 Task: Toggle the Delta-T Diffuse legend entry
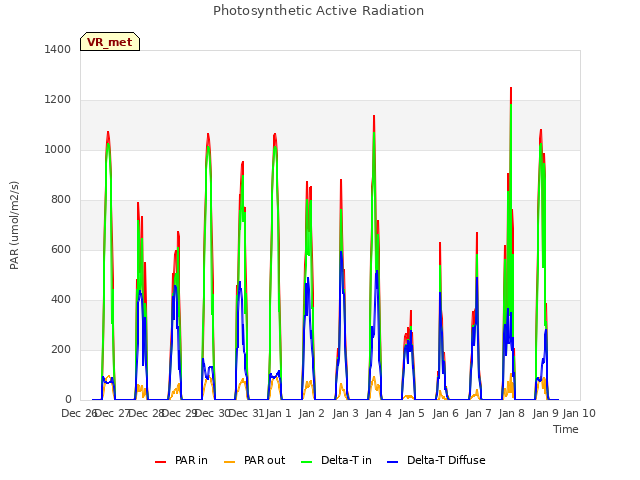(x=436, y=460)
